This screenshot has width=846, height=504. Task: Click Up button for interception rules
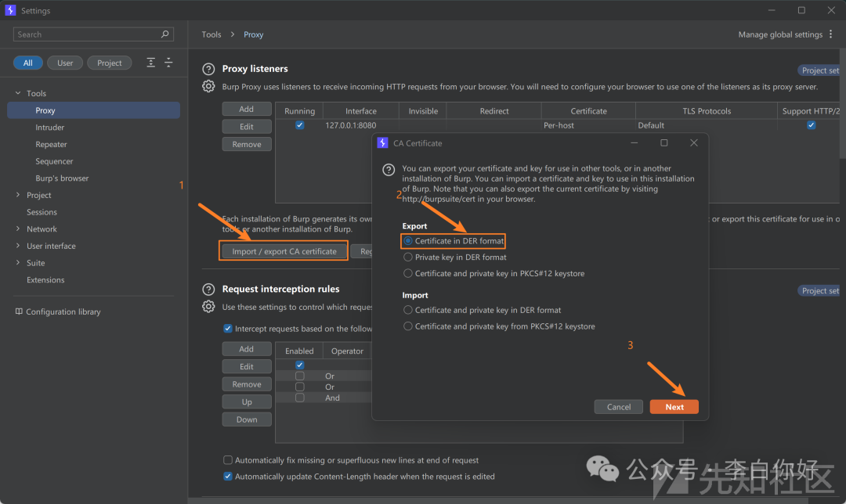247,401
